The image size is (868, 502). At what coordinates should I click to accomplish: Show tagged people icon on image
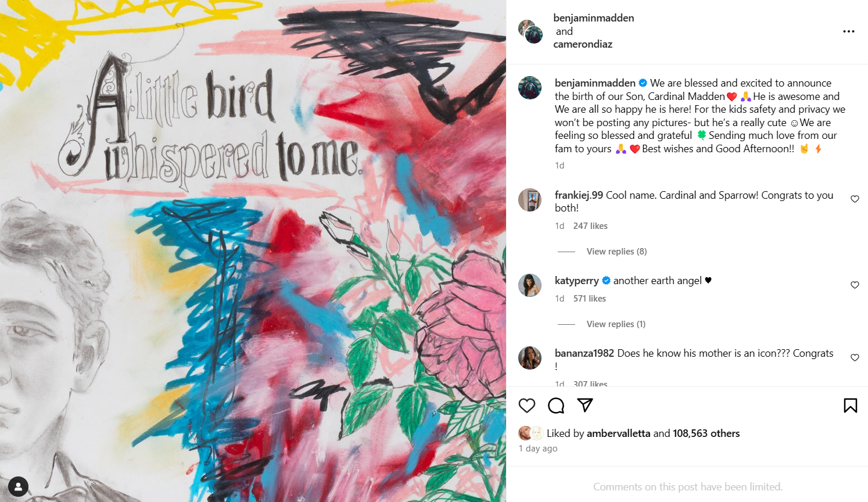pos(19,487)
